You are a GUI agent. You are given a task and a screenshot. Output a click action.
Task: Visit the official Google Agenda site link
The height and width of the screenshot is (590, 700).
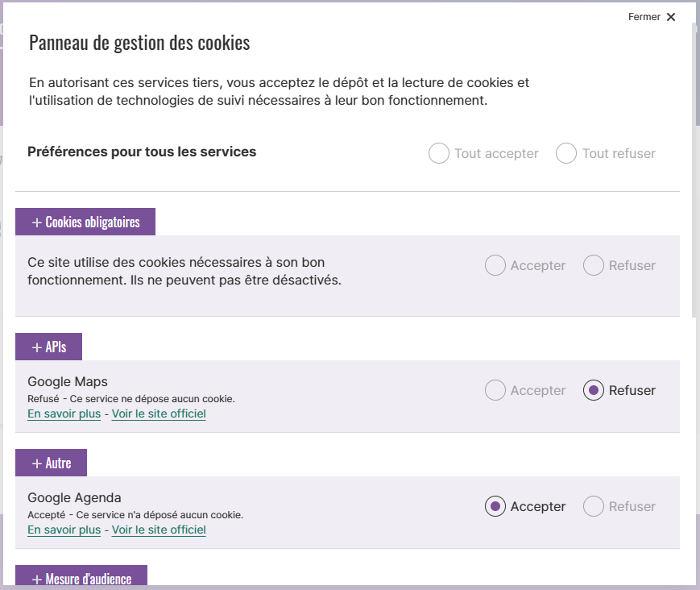159,530
